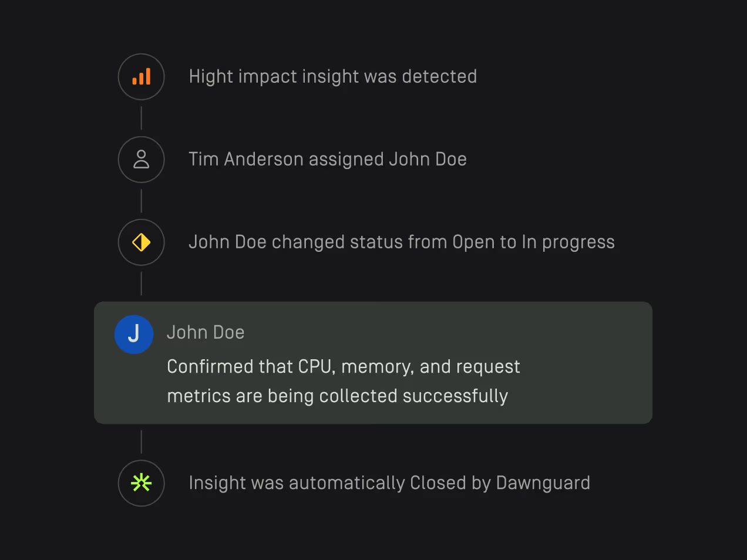Click the circle around the person icon
Viewport: 747px width, 560px height.
pyautogui.click(x=141, y=159)
